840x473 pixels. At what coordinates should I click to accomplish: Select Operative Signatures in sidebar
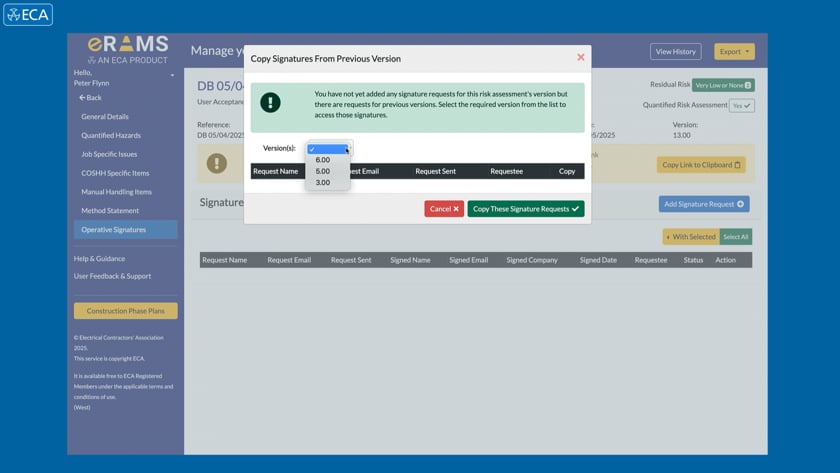click(125, 229)
